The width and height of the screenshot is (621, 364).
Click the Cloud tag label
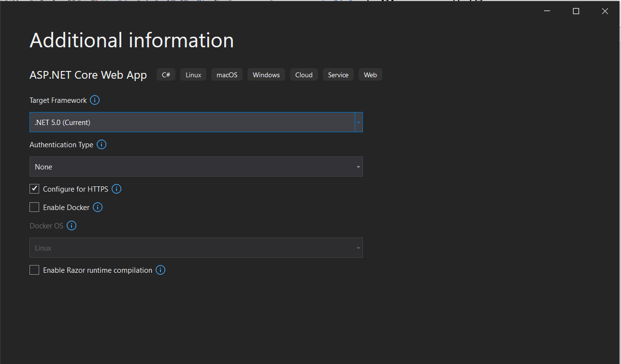pos(304,75)
